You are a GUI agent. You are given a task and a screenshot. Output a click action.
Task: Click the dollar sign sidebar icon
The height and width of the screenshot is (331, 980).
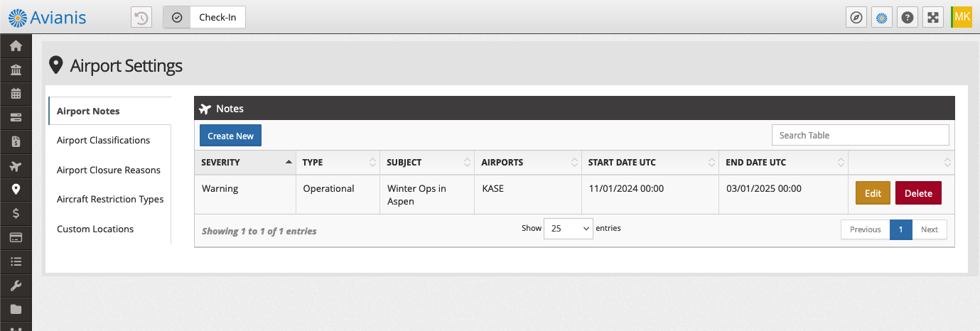(16, 213)
